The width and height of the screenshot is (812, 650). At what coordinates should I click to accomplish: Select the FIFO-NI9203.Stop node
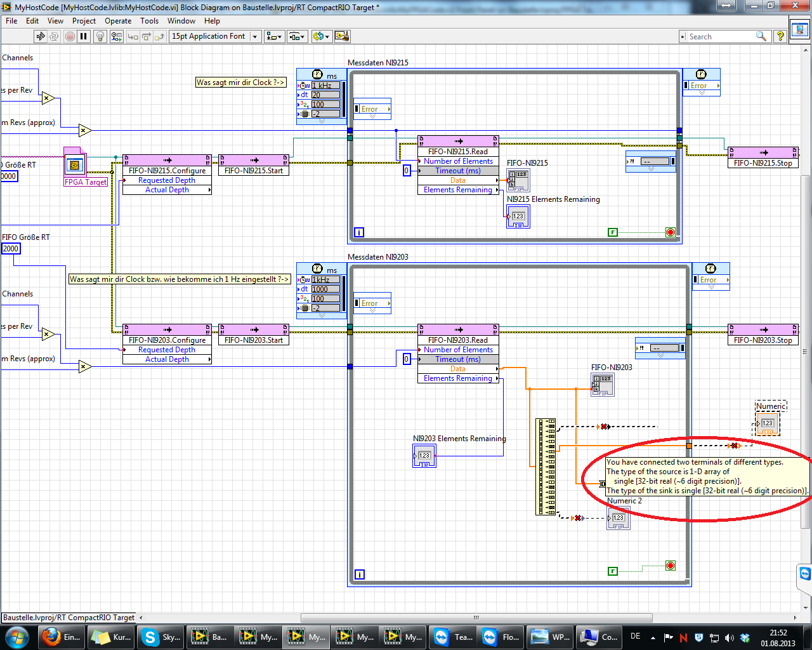tap(763, 335)
